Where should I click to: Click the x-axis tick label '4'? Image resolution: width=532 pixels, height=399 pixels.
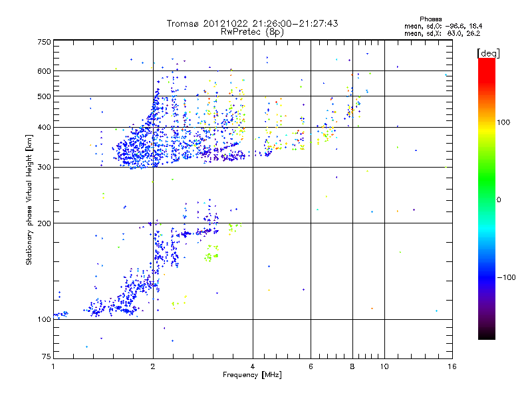(253, 366)
